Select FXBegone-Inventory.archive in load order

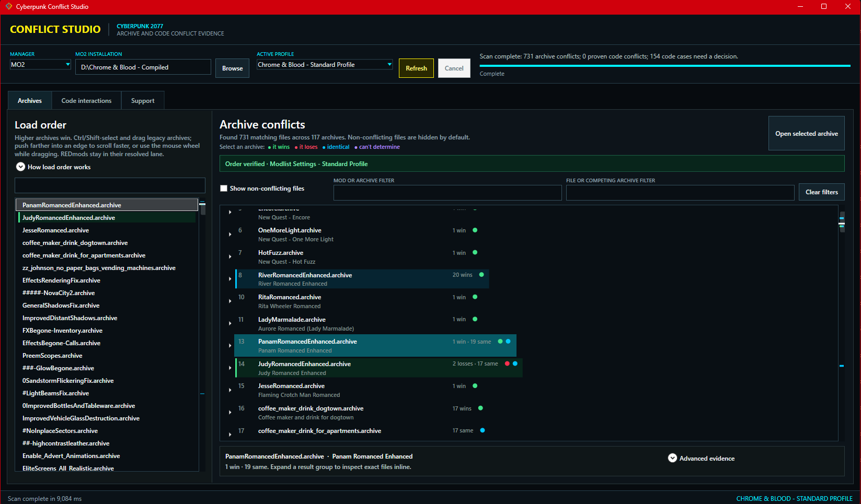coord(107,330)
